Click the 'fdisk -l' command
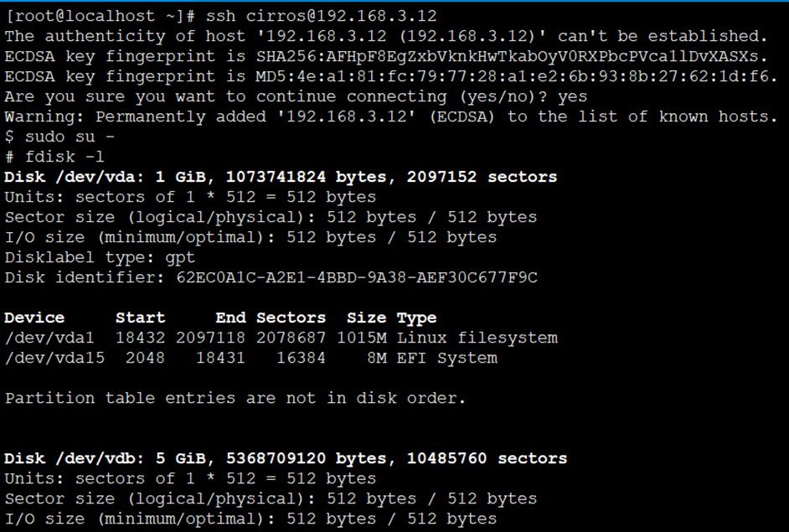789x532 pixels. 64,157
